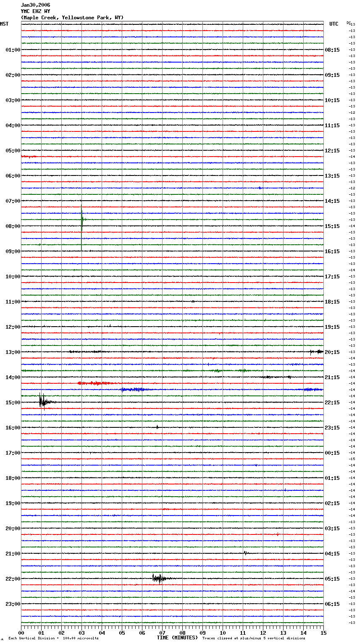Click the 15:15 UTC time label
This screenshot has width=357, height=644.
332,226
